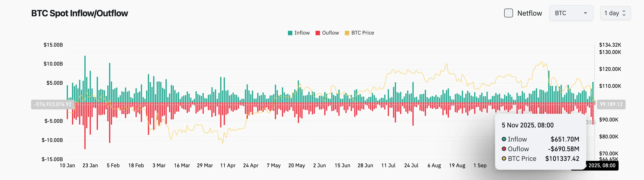The image size is (644, 180).
Task: Hide the Ouflow series via the legend
Action: click(330, 33)
